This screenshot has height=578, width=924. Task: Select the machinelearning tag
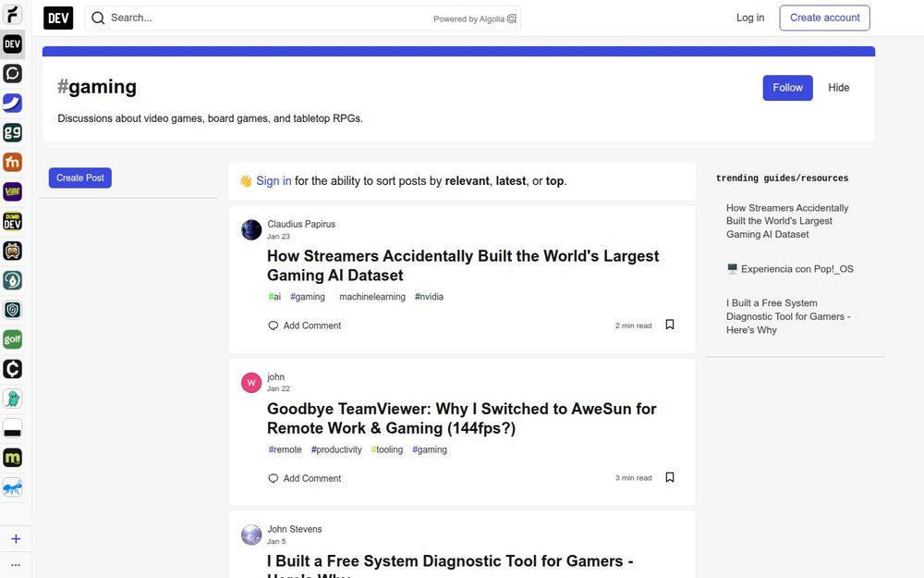point(371,297)
